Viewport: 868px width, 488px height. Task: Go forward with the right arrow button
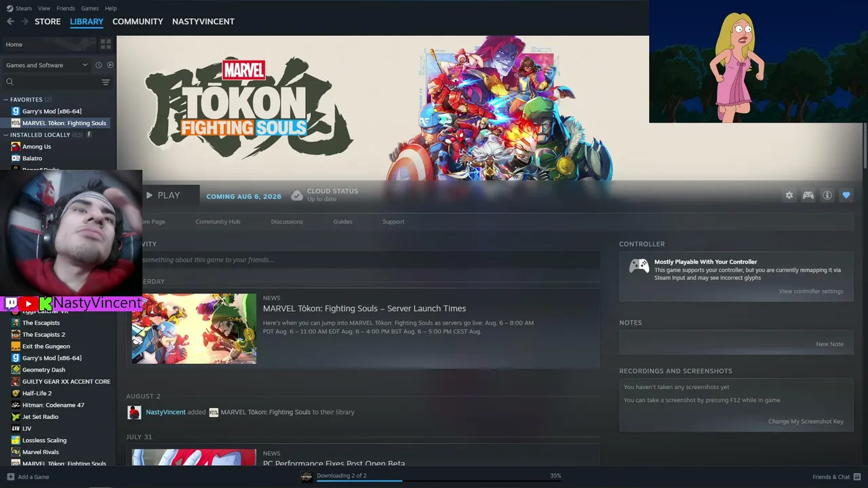25,22
